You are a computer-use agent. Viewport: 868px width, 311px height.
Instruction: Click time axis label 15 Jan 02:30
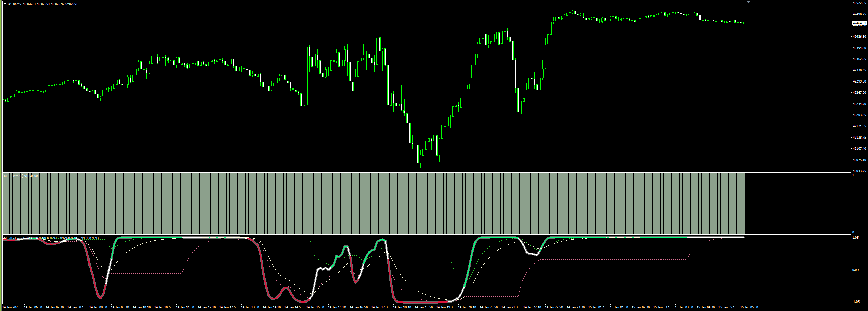click(x=641, y=307)
